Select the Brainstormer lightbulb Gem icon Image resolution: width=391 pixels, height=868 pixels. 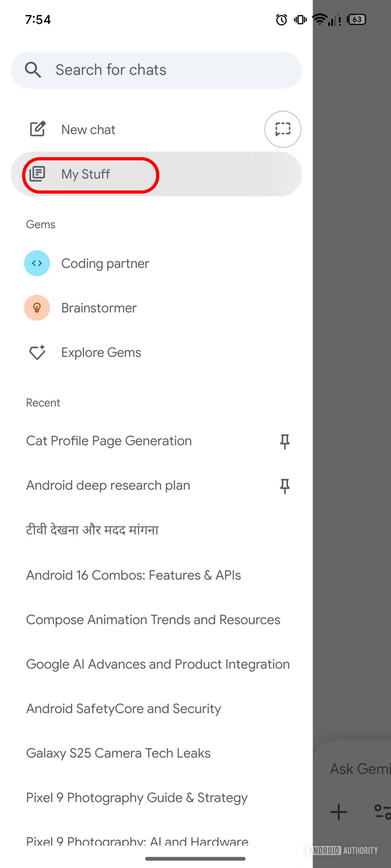pyautogui.click(x=37, y=308)
